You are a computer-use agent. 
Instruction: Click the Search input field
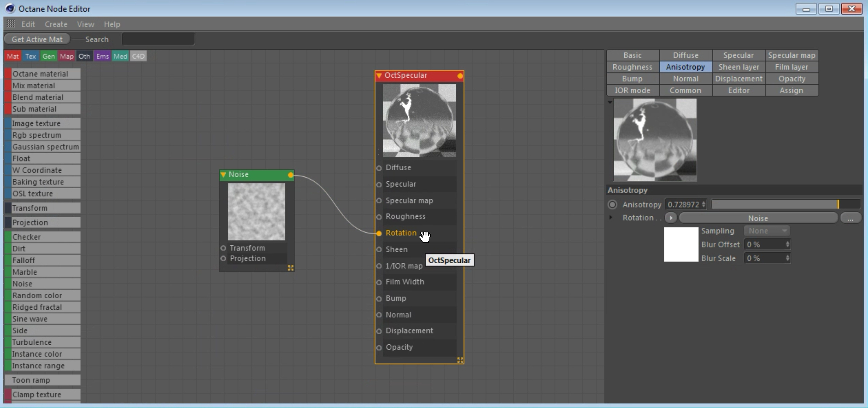point(158,39)
